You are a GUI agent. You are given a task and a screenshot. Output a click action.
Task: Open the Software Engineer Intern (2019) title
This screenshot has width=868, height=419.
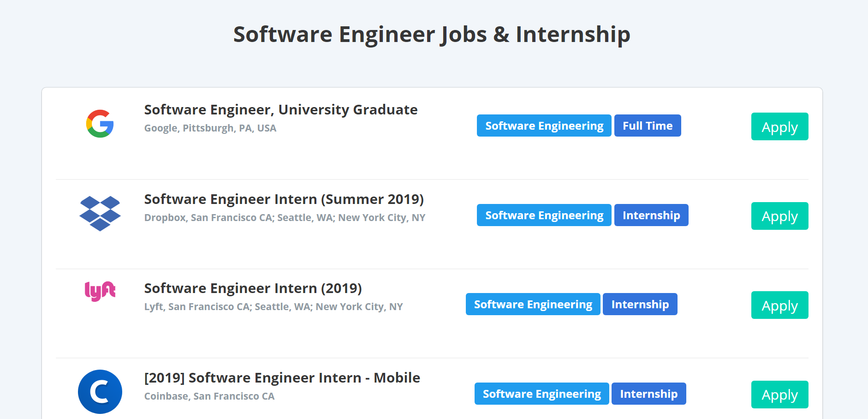[253, 288]
